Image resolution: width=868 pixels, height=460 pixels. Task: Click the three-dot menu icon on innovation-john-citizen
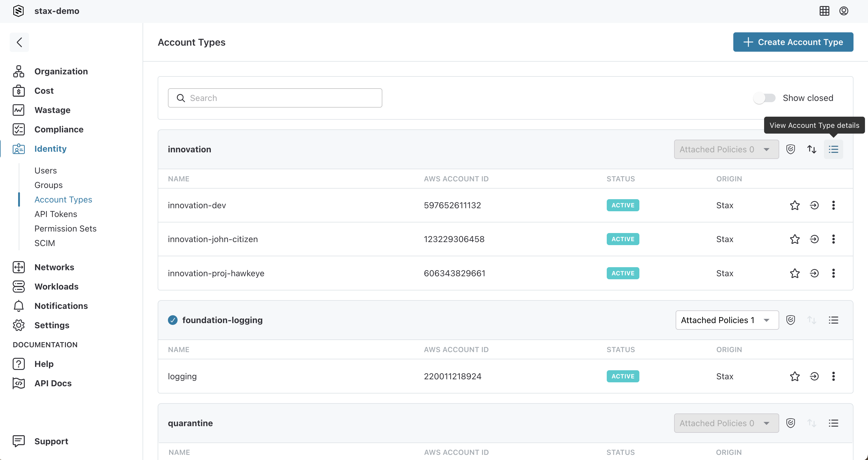coord(834,239)
